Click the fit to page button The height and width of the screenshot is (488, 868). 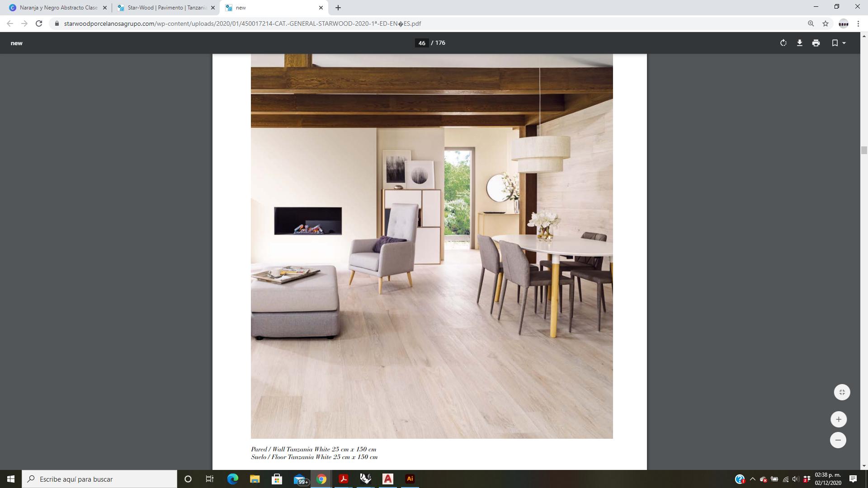(x=842, y=392)
